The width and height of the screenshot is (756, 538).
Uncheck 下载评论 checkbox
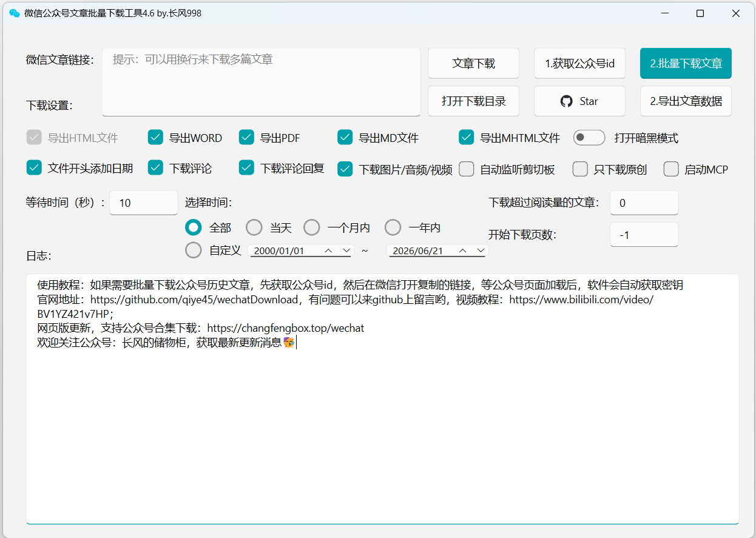point(156,168)
